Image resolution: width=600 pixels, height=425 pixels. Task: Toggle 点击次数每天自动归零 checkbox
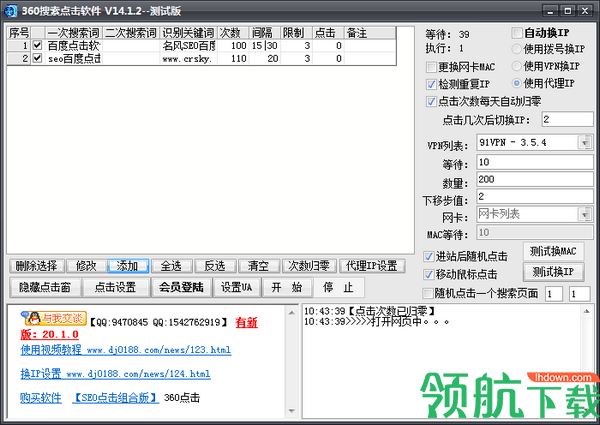tap(431, 101)
